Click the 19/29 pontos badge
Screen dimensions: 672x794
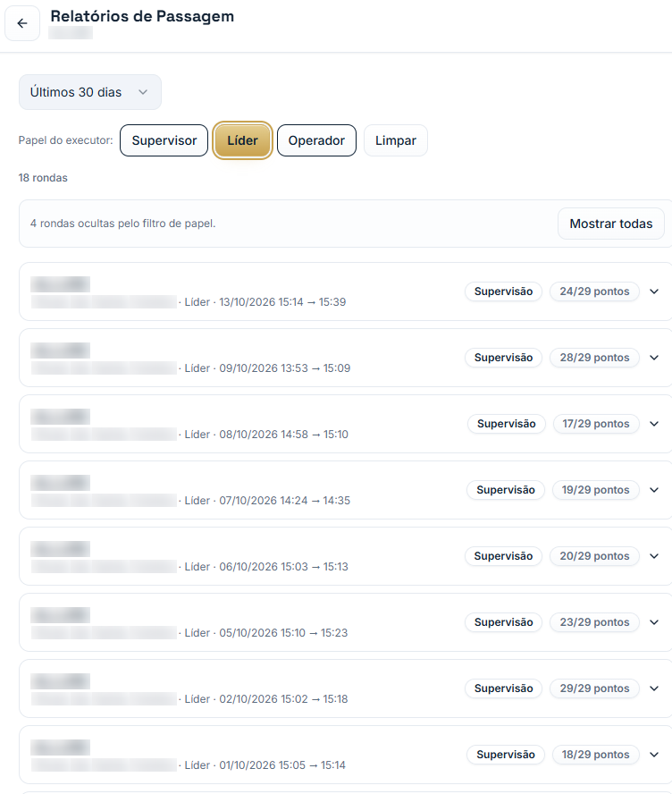tap(595, 490)
